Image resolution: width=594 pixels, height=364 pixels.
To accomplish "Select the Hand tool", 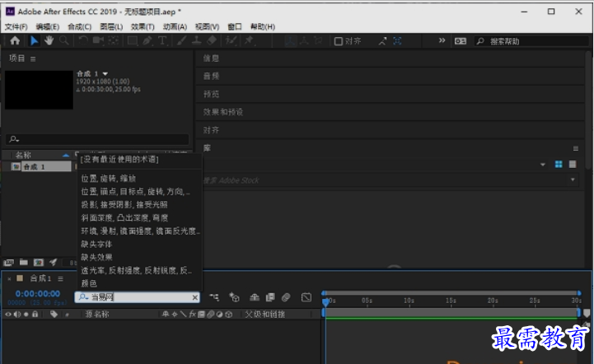I will [x=49, y=40].
